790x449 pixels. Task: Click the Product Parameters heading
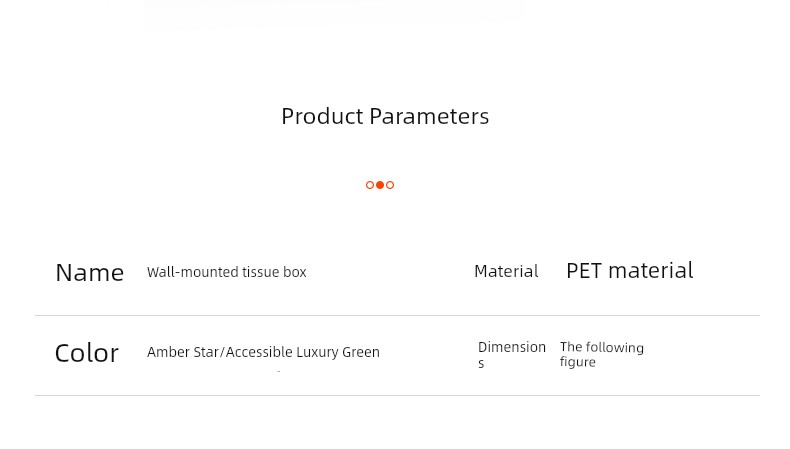pyautogui.click(x=385, y=116)
